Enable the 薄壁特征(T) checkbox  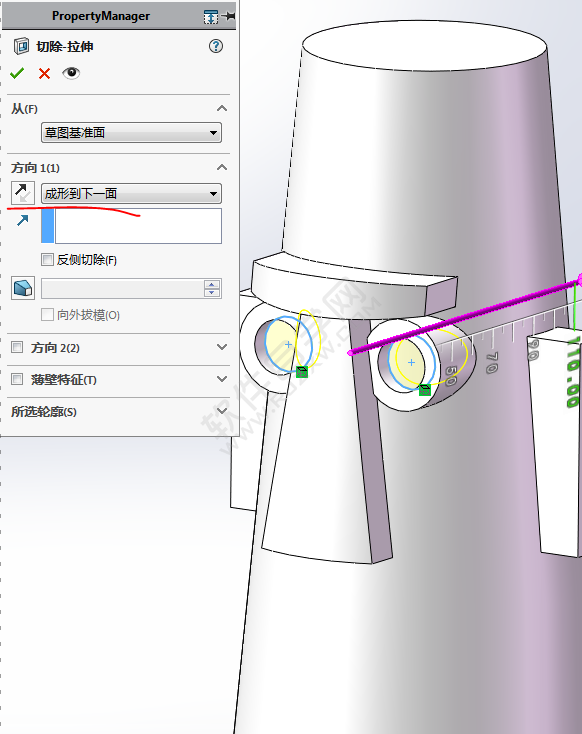click(17, 379)
